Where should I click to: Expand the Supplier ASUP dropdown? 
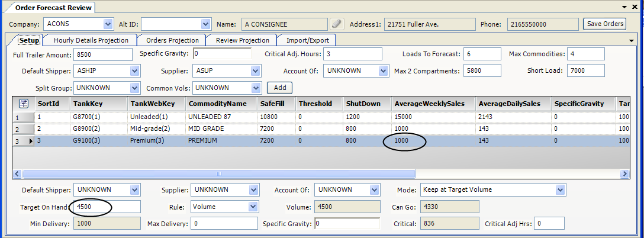click(x=256, y=70)
